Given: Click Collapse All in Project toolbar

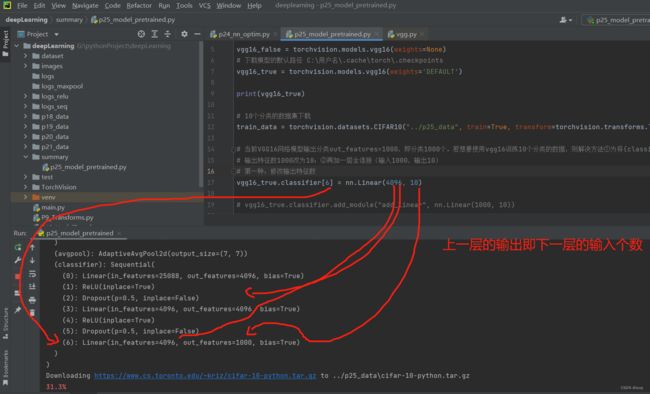Looking at the screenshot, I should pos(167,34).
